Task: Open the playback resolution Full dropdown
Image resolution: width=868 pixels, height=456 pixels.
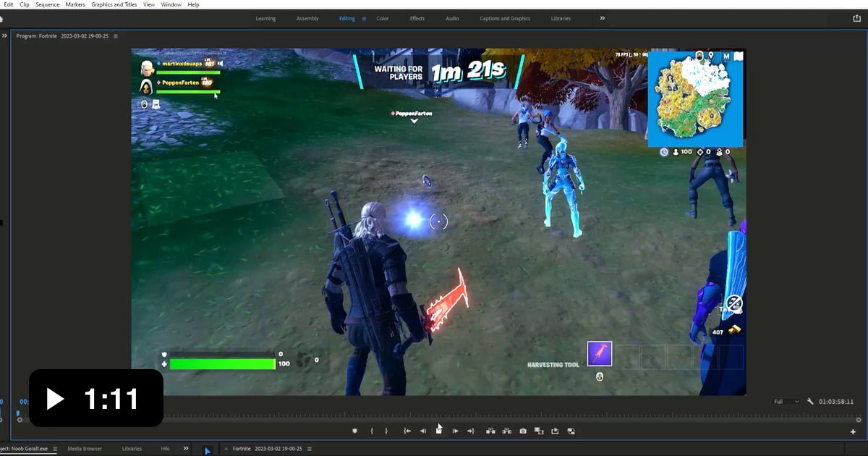Action: 786,401
